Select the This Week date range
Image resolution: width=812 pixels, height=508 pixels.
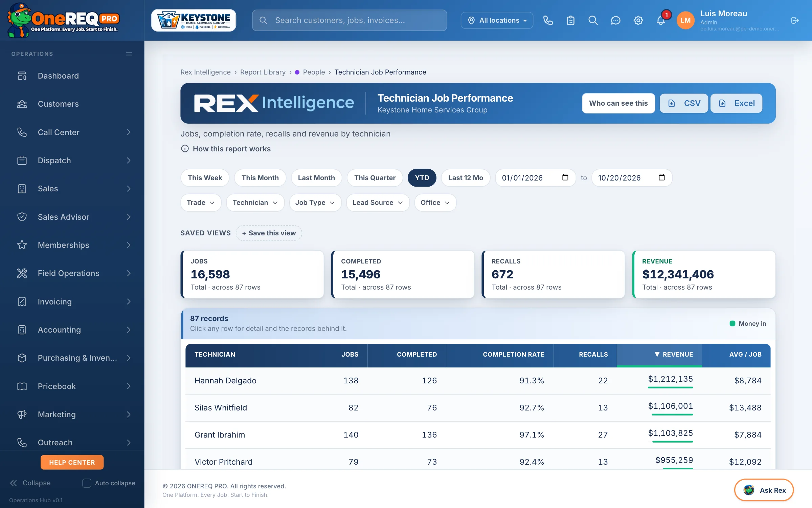tap(205, 178)
